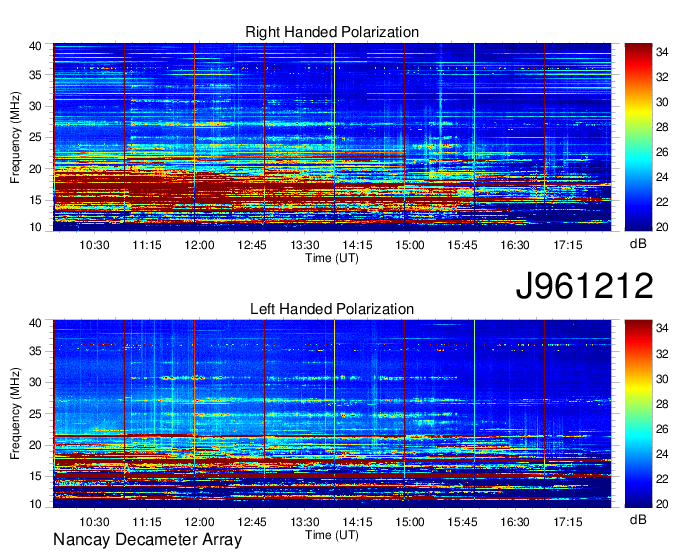The image size is (680, 552).
Task: Click "Frequency (MHz)" axis label of Left Handed plot
Action: click(15, 414)
